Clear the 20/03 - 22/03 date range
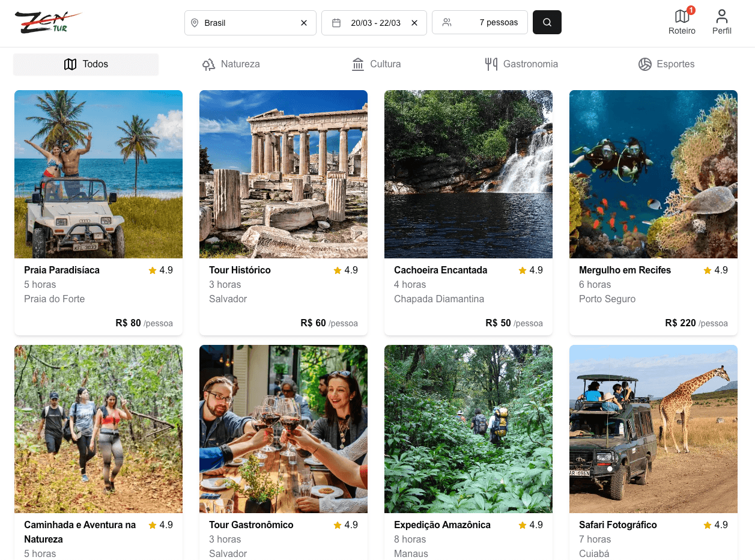The width and height of the screenshot is (755, 560). pos(414,23)
